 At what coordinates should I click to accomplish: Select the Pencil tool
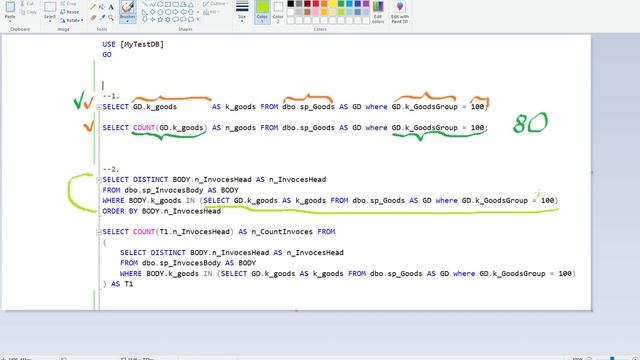[93, 7]
